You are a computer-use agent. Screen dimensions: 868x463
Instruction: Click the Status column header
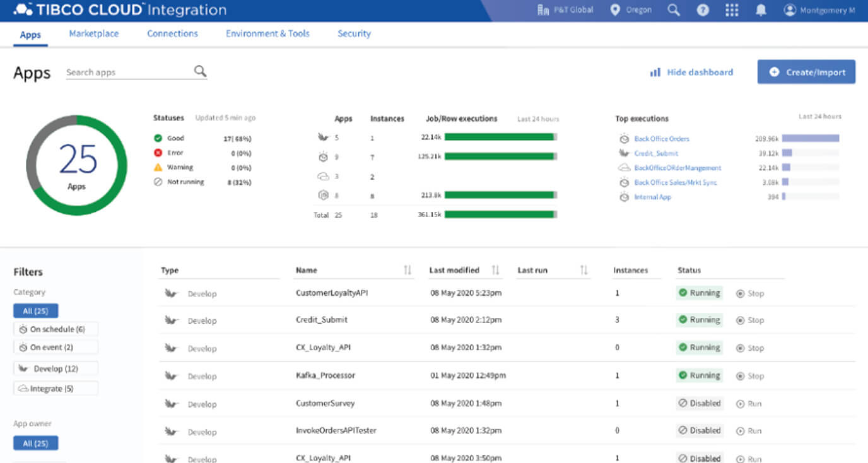pyautogui.click(x=689, y=270)
